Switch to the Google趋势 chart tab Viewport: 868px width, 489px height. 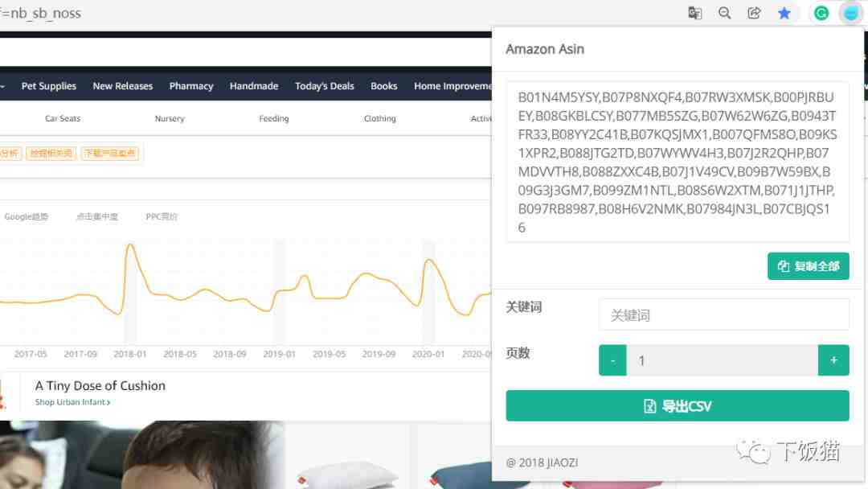click(x=26, y=216)
